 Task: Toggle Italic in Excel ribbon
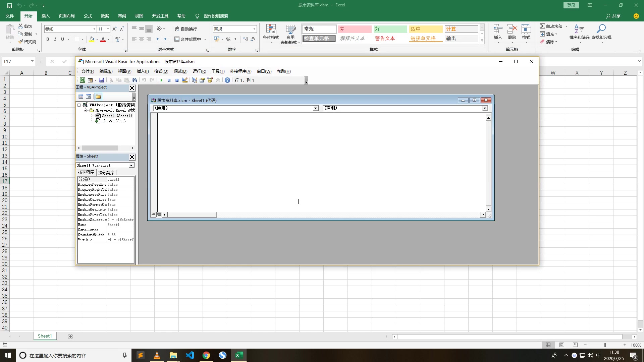55,39
